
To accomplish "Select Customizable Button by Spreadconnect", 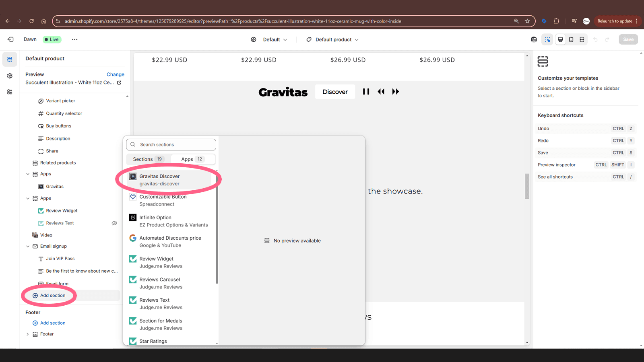I will tap(169, 200).
